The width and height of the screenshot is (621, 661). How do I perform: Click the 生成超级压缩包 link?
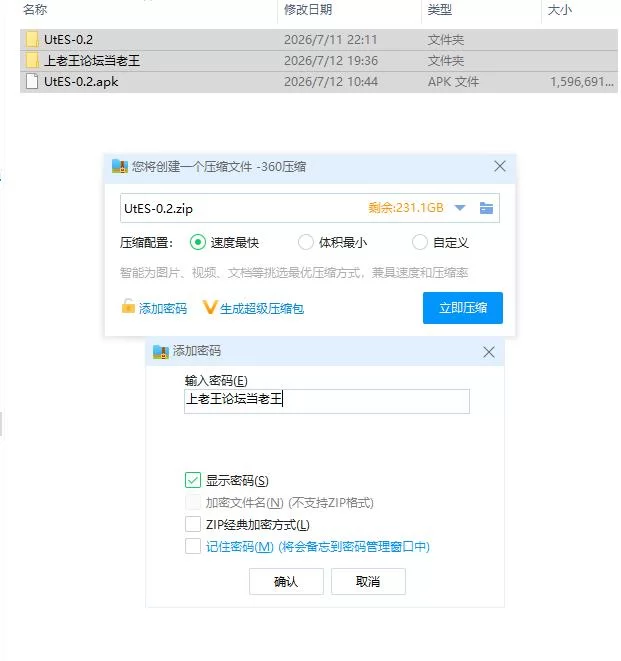point(262,309)
